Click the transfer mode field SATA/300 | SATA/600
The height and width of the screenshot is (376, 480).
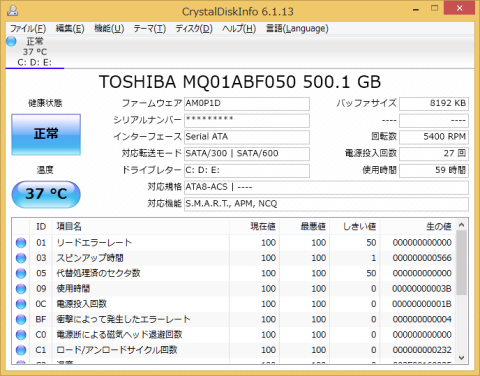247,154
